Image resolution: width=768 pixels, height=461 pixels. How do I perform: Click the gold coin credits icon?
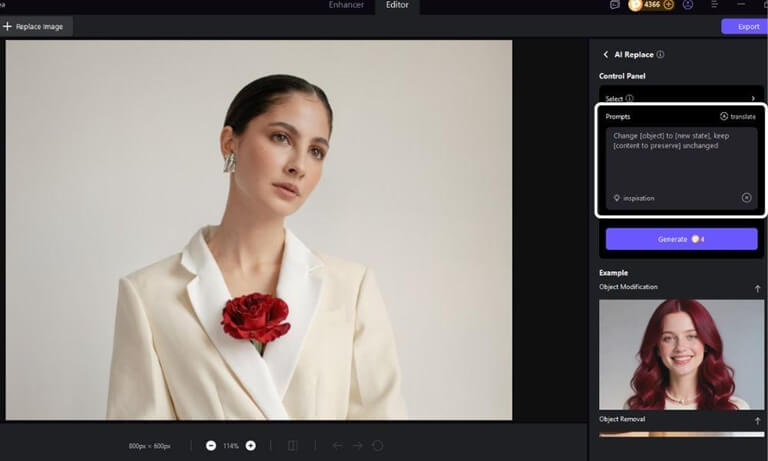pos(635,5)
